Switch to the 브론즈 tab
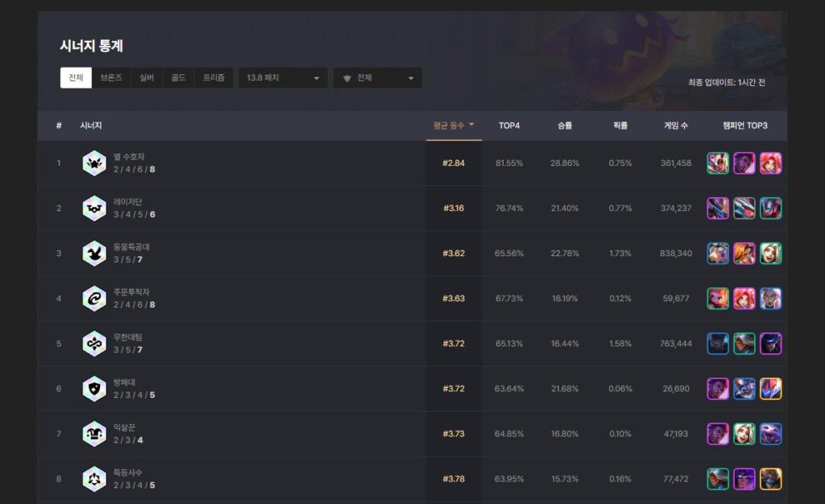 pos(112,78)
